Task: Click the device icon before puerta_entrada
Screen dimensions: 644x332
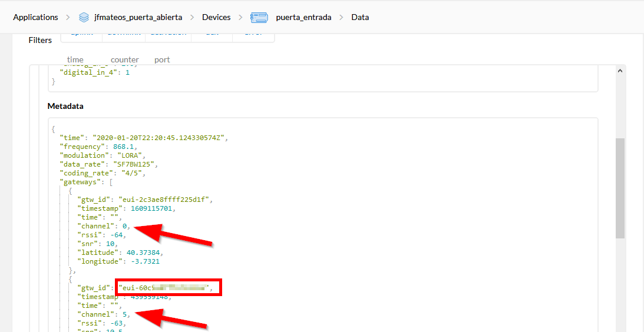Action: [x=259, y=18]
